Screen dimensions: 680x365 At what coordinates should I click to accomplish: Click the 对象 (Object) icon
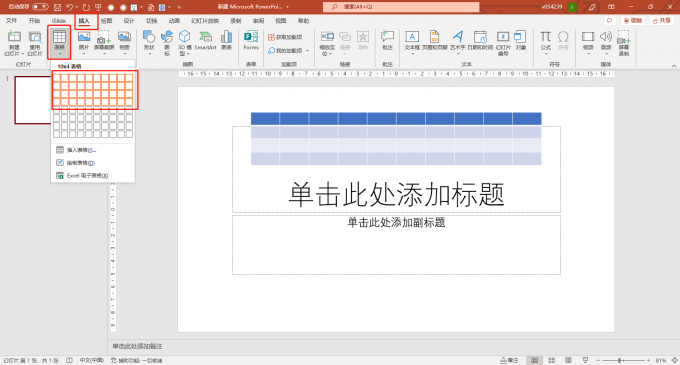(x=520, y=37)
